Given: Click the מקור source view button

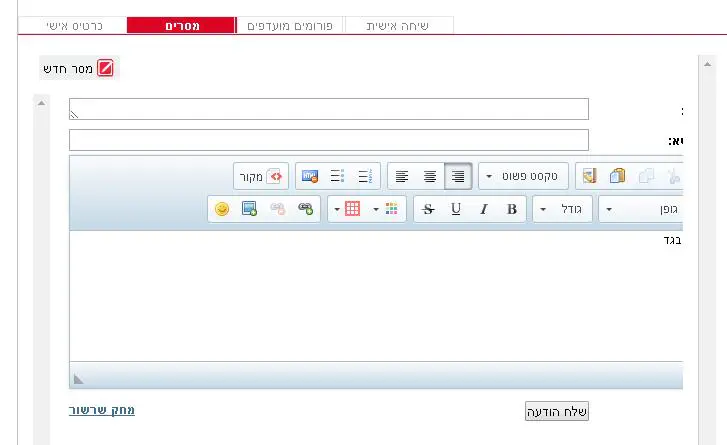Looking at the screenshot, I should coord(262,176).
